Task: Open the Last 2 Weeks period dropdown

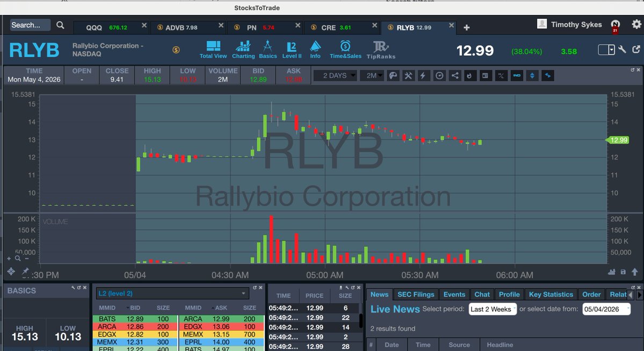Action: 493,309
